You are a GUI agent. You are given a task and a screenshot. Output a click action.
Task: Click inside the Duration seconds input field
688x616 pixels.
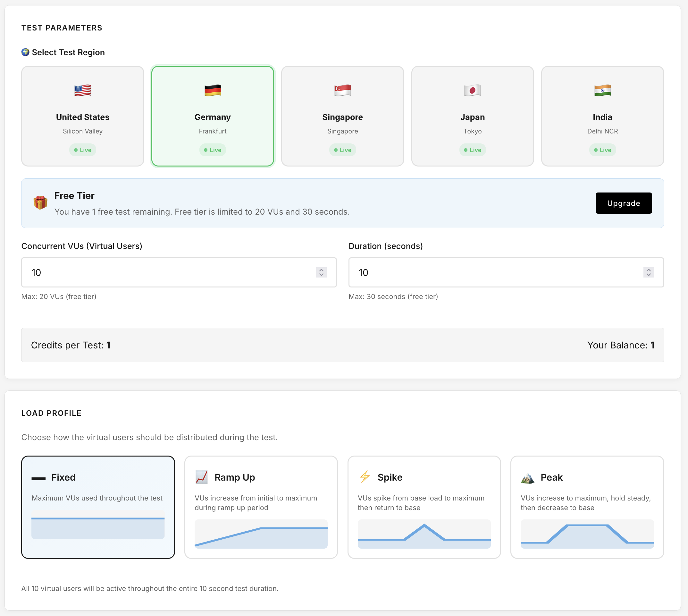click(x=474, y=272)
